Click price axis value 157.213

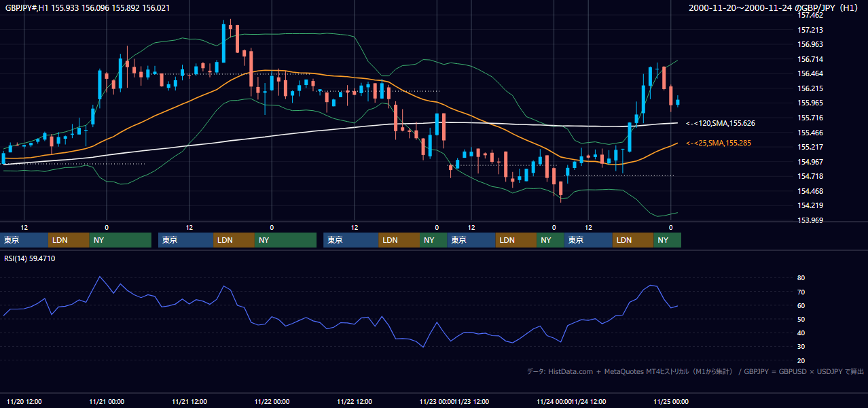coord(810,30)
